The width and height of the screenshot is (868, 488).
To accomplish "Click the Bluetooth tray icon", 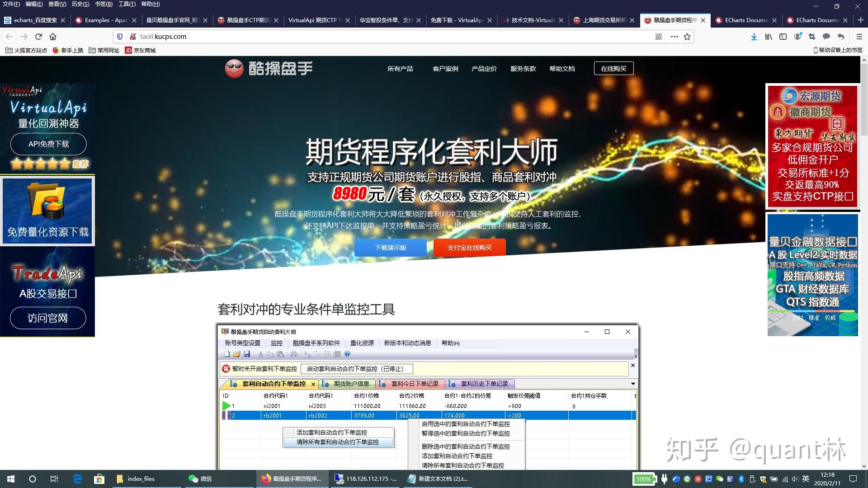I will [x=741, y=479].
